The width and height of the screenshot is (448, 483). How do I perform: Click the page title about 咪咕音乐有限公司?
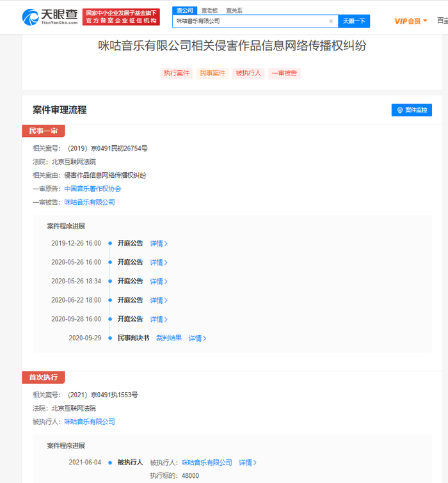232,45
